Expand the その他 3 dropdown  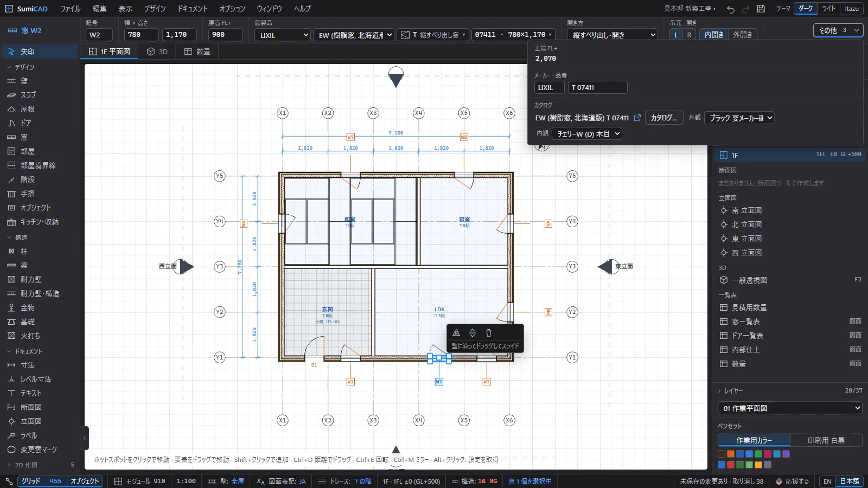(x=838, y=30)
